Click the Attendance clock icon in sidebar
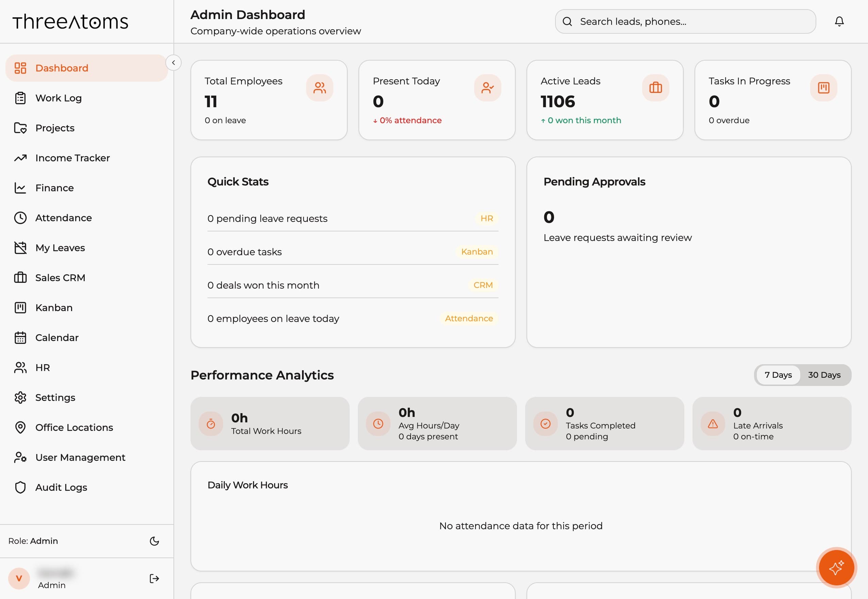The height and width of the screenshot is (599, 868). point(20,218)
